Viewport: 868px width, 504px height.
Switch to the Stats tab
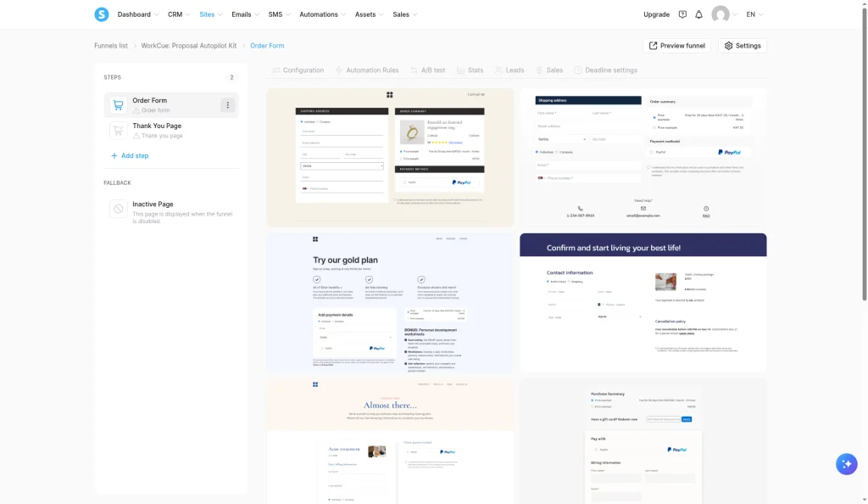(x=470, y=70)
